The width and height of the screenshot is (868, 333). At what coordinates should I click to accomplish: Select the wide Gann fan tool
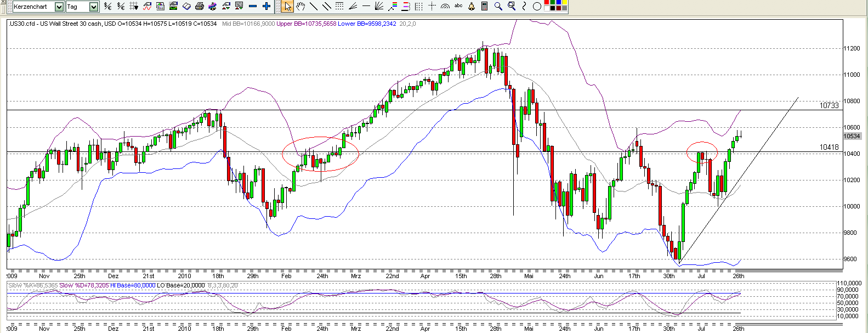(x=379, y=6)
